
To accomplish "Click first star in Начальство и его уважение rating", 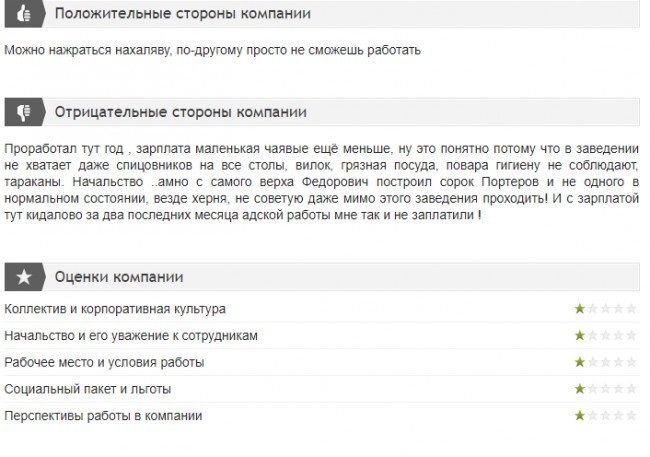I will (x=580, y=335).
